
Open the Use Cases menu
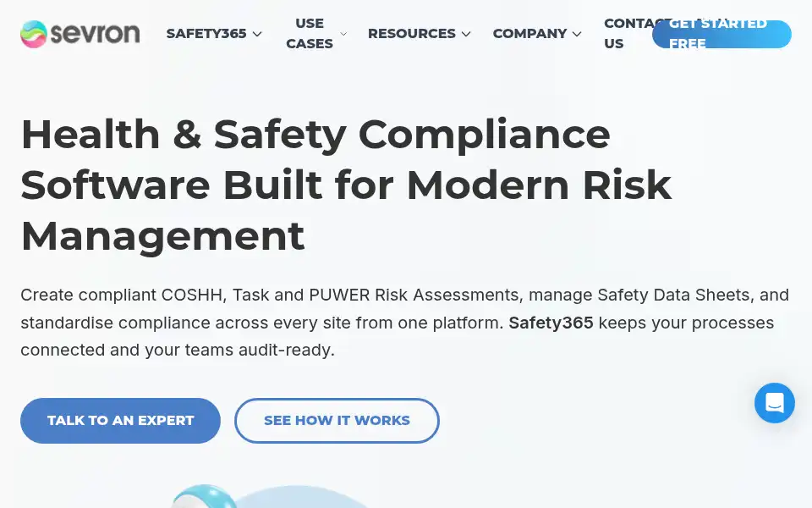pos(310,34)
